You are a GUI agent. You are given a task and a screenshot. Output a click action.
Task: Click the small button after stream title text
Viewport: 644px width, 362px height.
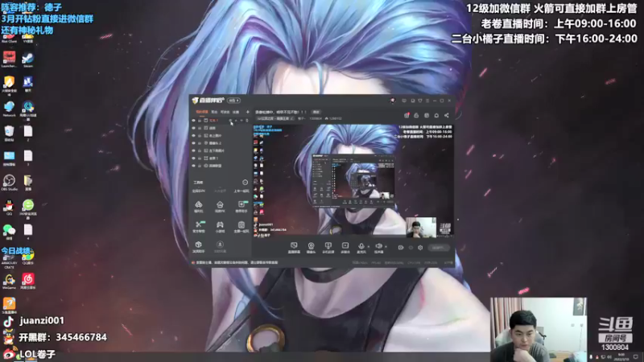(316, 112)
